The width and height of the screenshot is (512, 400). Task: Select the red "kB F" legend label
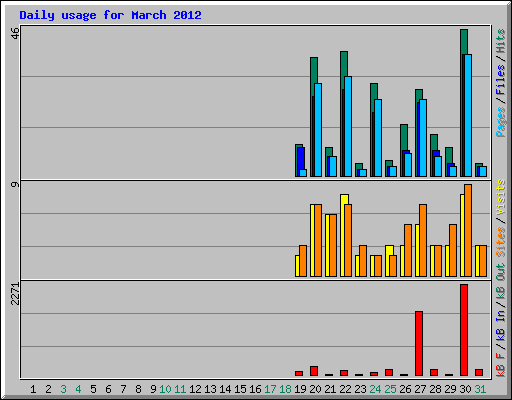501,365
